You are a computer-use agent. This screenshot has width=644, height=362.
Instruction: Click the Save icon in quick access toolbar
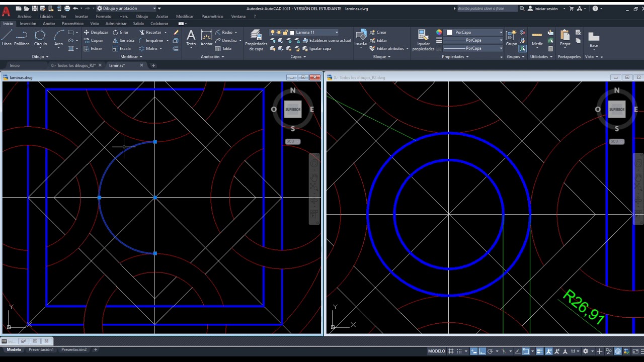coord(35,9)
